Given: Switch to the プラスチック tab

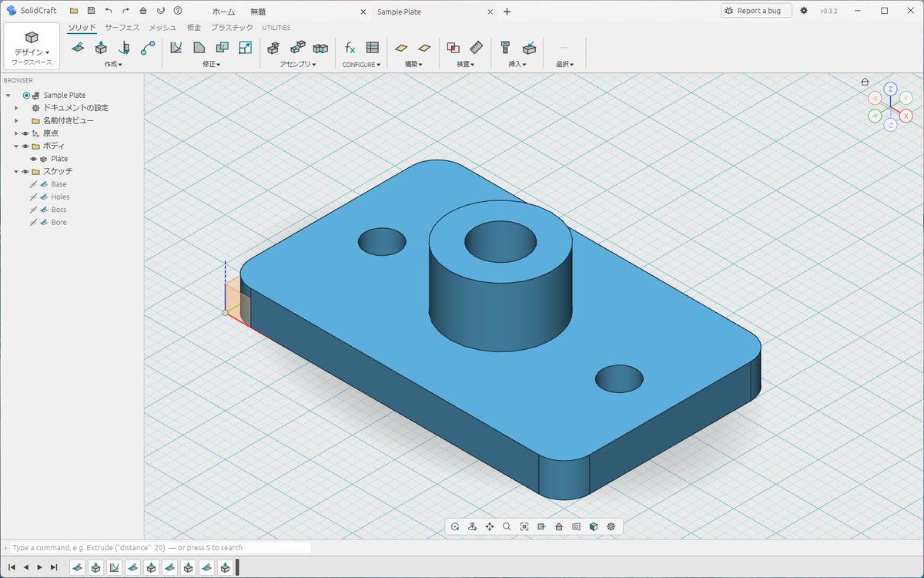Looking at the screenshot, I should point(232,28).
